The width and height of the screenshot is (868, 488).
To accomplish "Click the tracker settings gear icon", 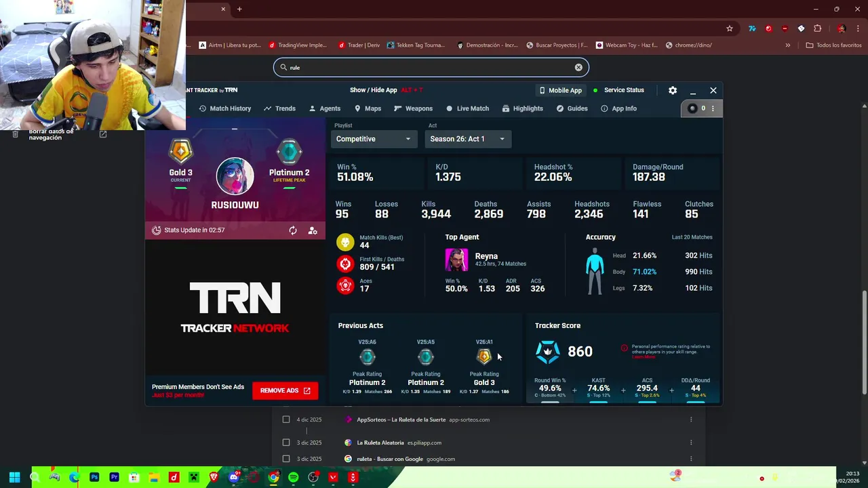I will click(673, 90).
